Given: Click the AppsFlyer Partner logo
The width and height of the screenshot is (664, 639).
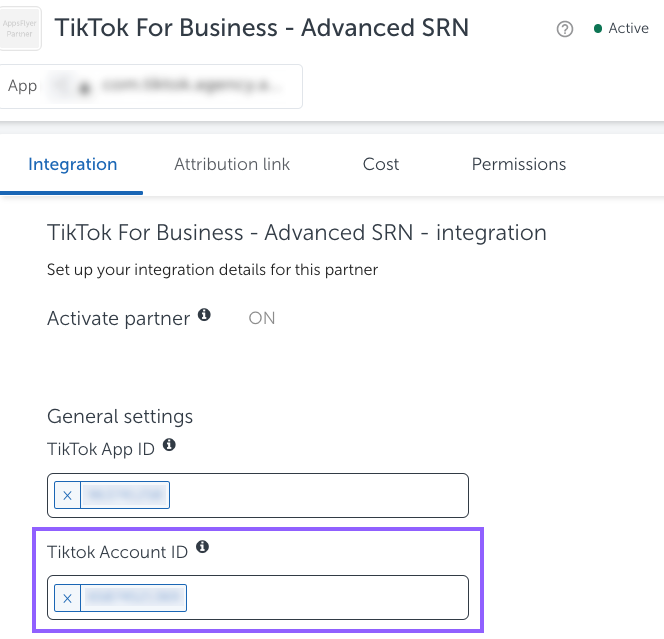Looking at the screenshot, I should coord(19,28).
